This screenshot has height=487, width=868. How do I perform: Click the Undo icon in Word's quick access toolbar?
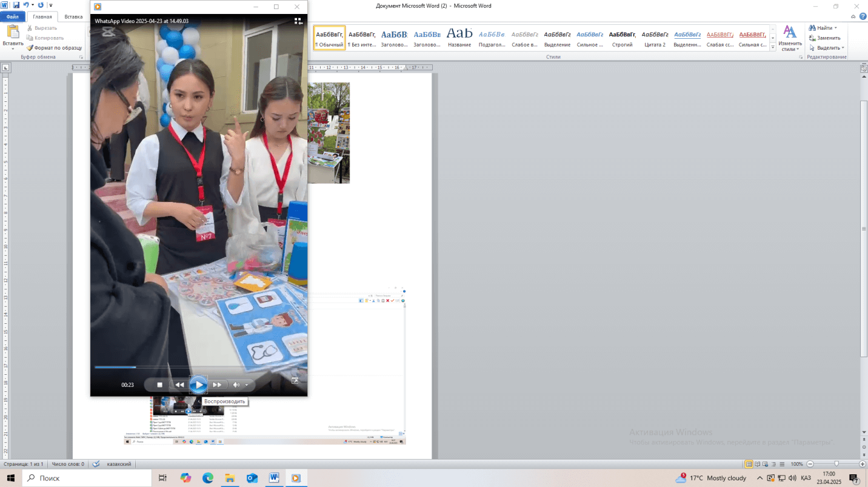[x=26, y=5]
